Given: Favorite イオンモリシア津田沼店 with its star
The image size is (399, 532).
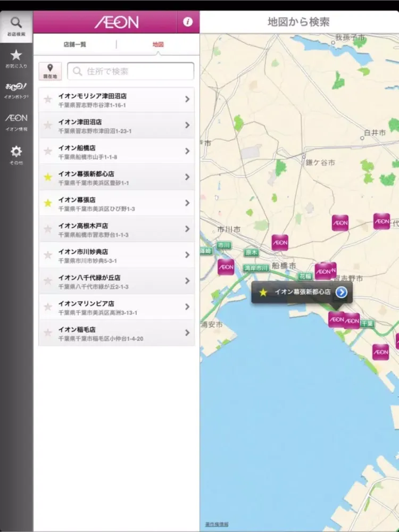Looking at the screenshot, I should pyautogui.click(x=48, y=99).
